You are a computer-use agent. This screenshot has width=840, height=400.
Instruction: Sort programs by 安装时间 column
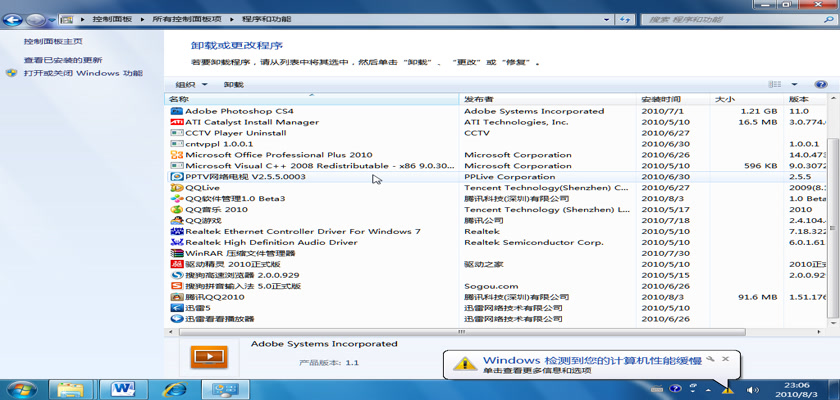pos(660,99)
